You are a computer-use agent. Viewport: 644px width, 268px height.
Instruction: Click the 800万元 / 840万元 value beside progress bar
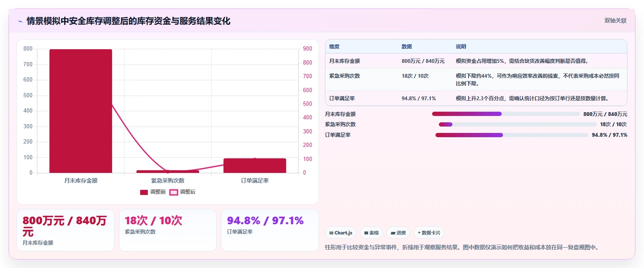pyautogui.click(x=605, y=114)
